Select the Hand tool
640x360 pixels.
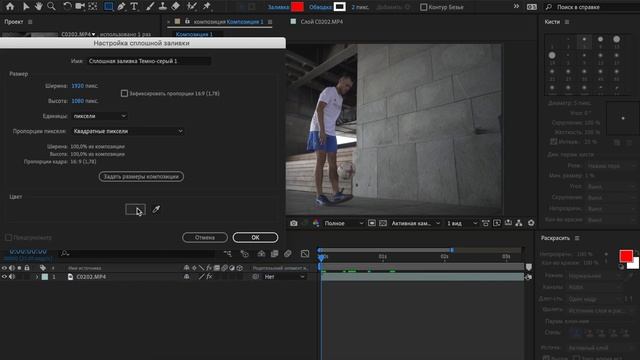(x=38, y=6)
